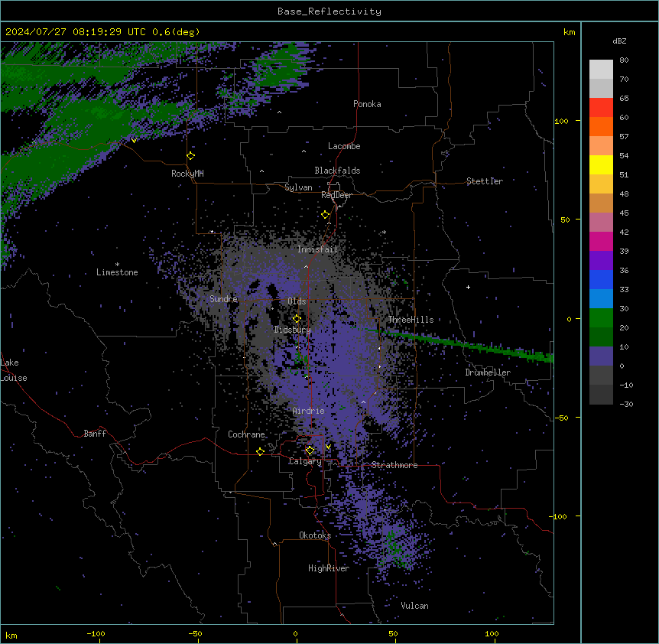
Task: Click the Limestone location label
Action: coord(117,272)
